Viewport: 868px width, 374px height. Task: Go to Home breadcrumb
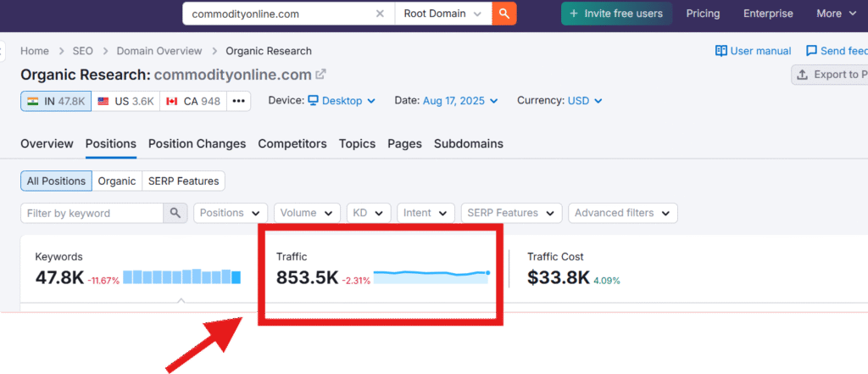coord(34,51)
